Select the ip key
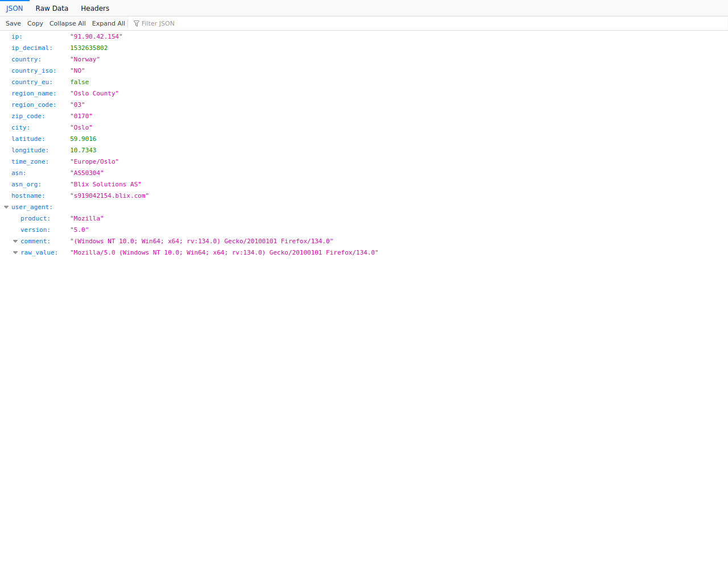The image size is (728, 582). 17,37
